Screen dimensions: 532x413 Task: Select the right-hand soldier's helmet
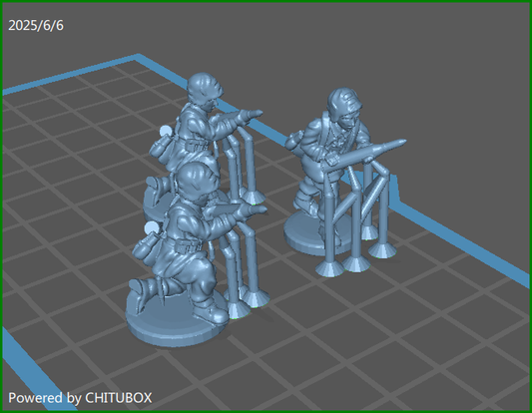click(343, 101)
